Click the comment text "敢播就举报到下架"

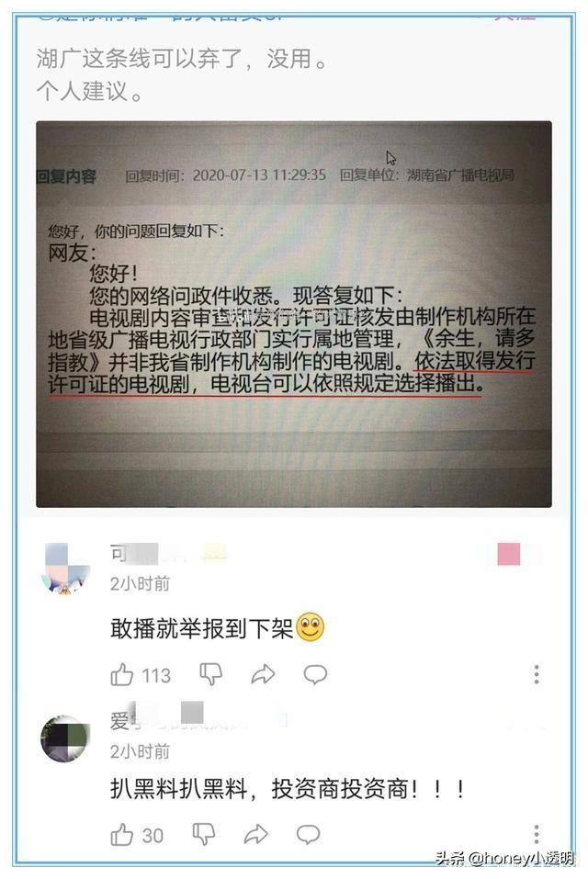tap(202, 628)
